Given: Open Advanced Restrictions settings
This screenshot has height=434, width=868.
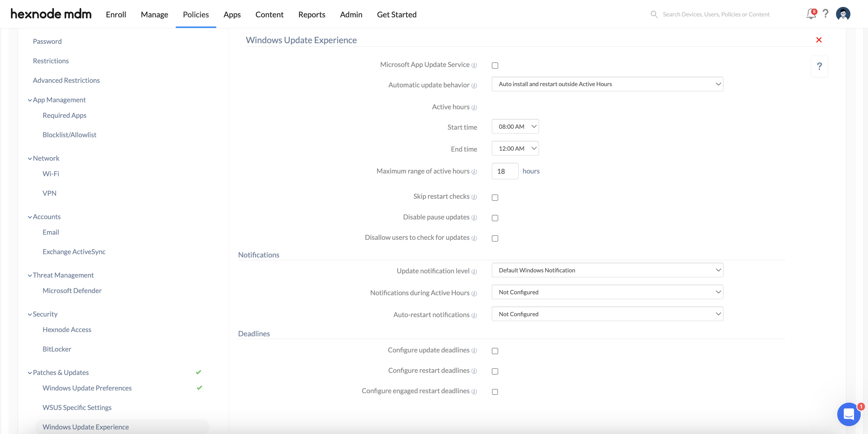Looking at the screenshot, I should click(x=66, y=80).
